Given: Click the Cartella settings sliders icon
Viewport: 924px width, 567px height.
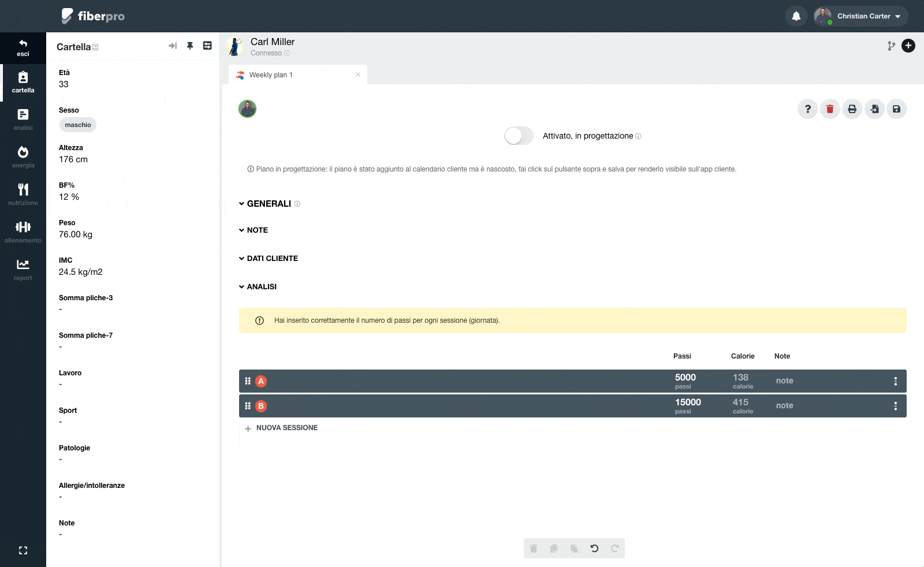Looking at the screenshot, I should click(207, 46).
